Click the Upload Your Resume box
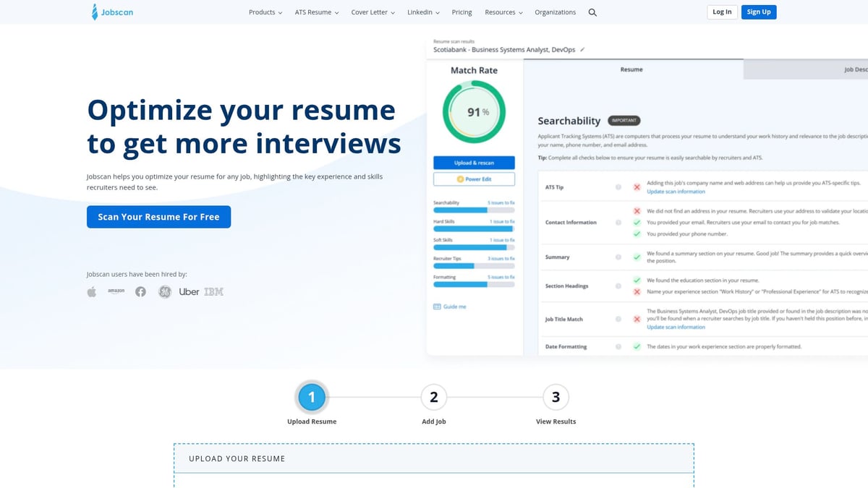Image resolution: width=868 pixels, height=488 pixels. pyautogui.click(x=433, y=466)
